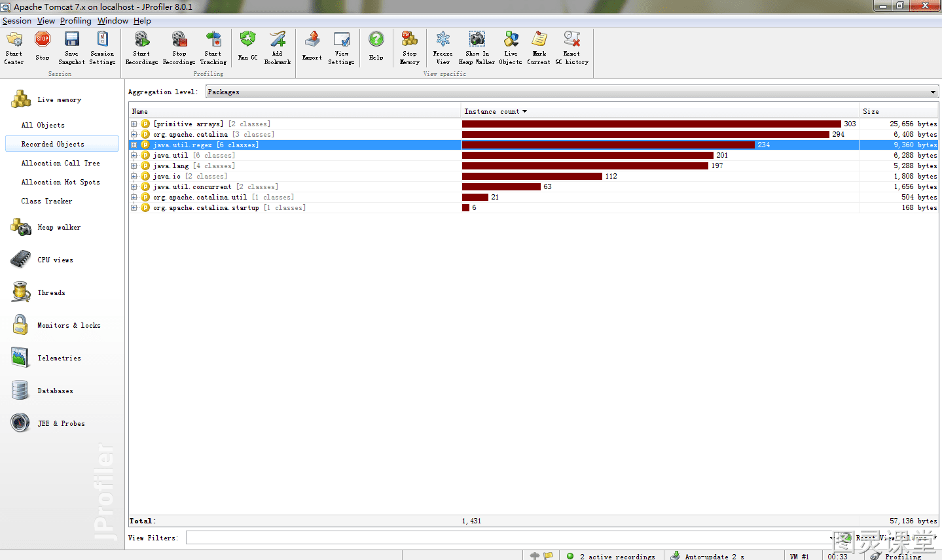Click the View Filters input field
The height and width of the screenshot is (560, 942).
pyautogui.click(x=509, y=538)
